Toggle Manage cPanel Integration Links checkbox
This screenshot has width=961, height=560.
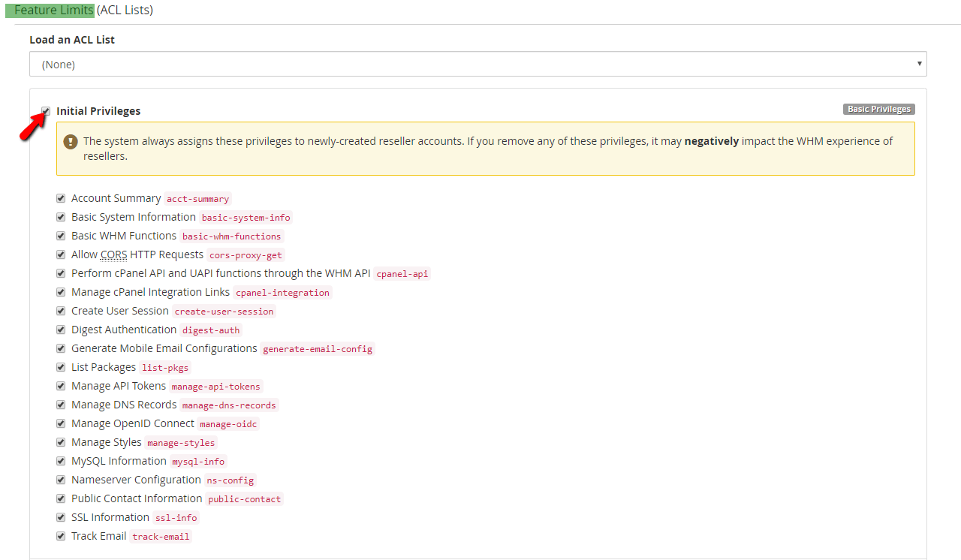[x=61, y=293]
